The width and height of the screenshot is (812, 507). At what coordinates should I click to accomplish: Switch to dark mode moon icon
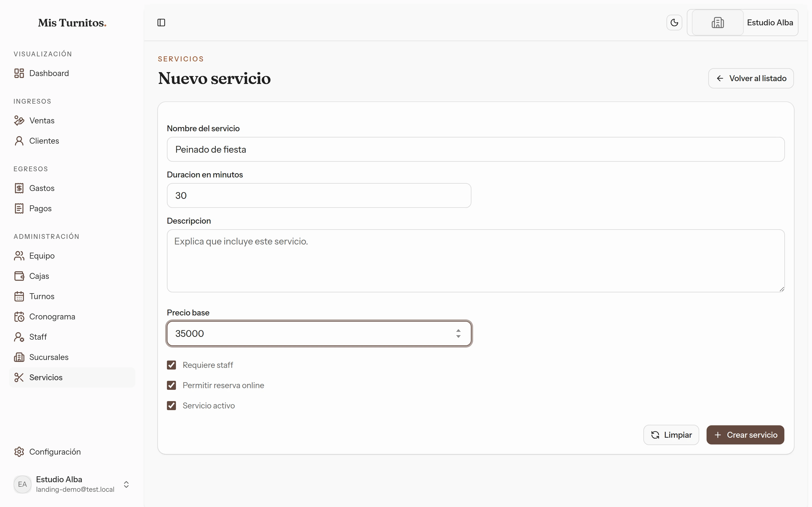tap(674, 23)
